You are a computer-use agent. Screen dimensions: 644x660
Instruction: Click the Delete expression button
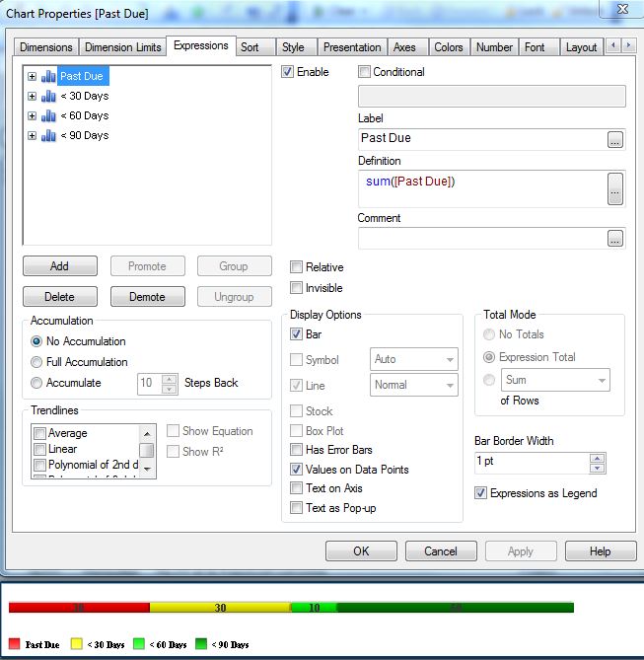coord(60,297)
